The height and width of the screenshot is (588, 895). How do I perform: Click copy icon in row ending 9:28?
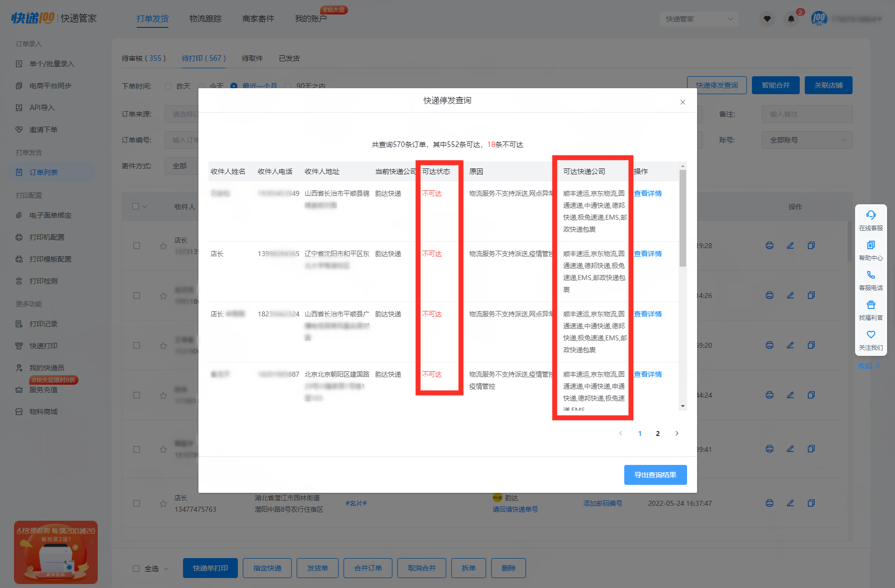(811, 246)
